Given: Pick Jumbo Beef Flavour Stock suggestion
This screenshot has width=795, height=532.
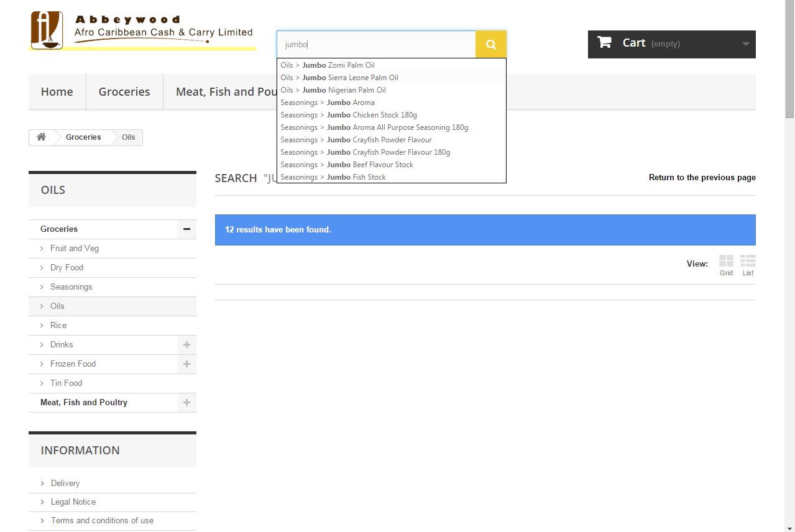Looking at the screenshot, I should [x=392, y=165].
